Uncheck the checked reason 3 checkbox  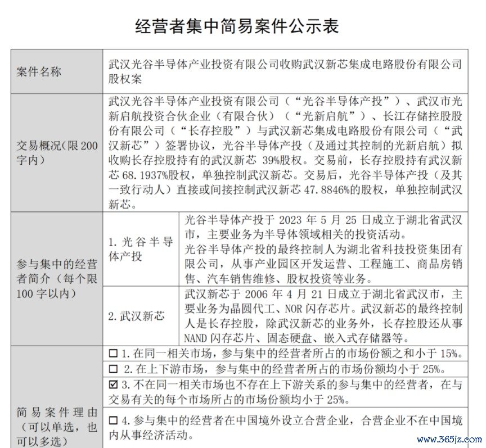point(114,385)
